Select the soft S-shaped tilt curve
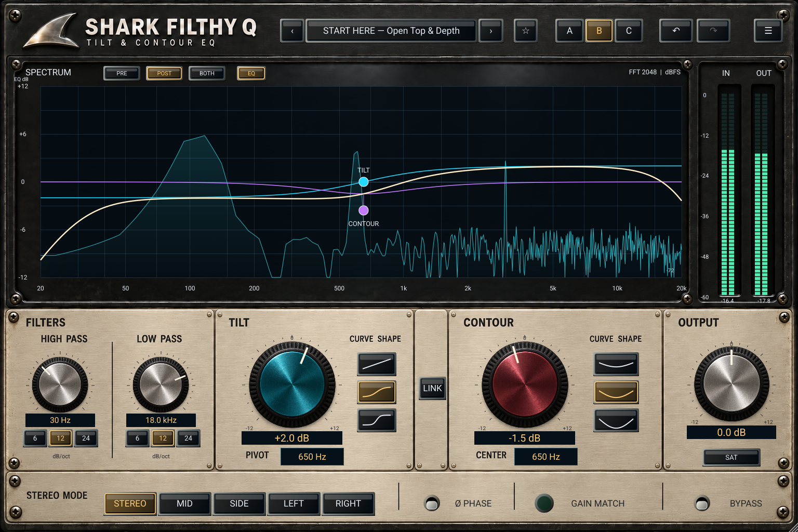This screenshot has height=532, width=798. tap(377, 392)
